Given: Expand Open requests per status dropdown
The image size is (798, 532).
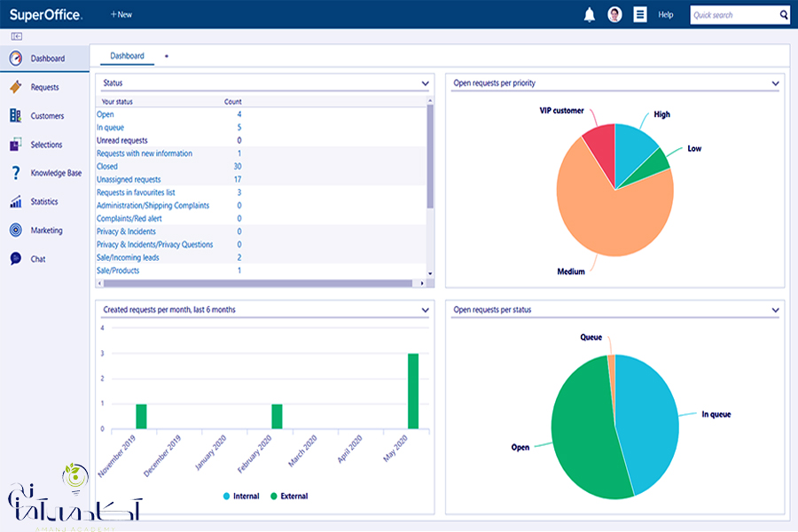Looking at the screenshot, I should [x=775, y=310].
